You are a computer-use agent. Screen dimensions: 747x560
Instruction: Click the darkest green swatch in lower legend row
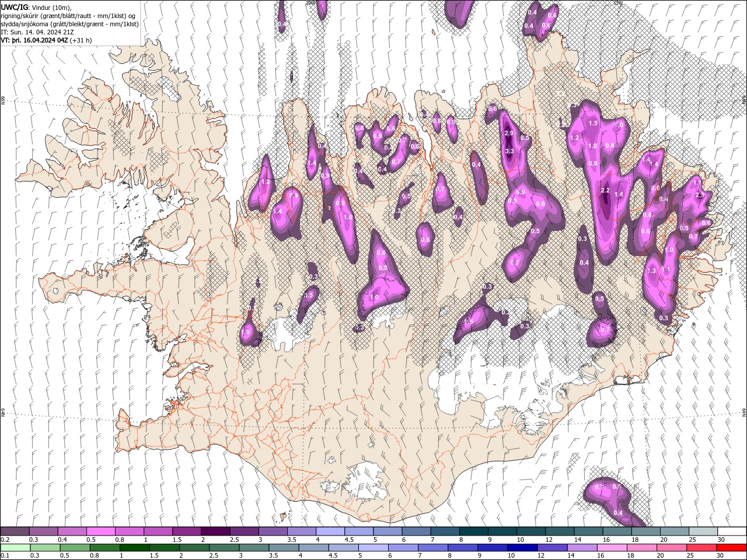(134, 548)
